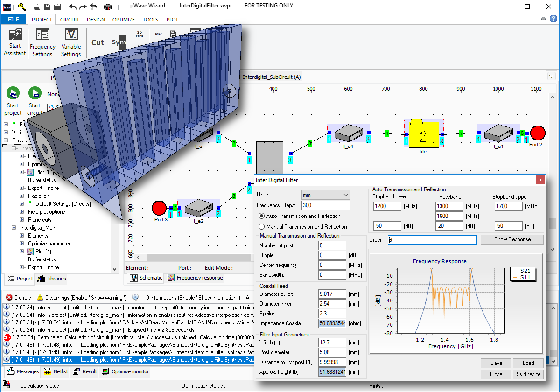
Task: Click the 0 errors red icon filter
Action: [x=8, y=297]
